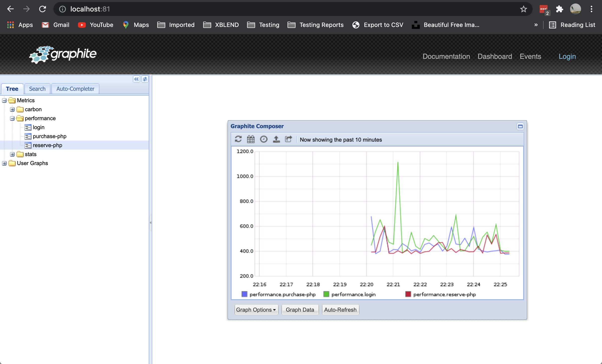Show more hidden bookmarks chevron
Screen dimensions: 602x364
[x=536, y=25]
